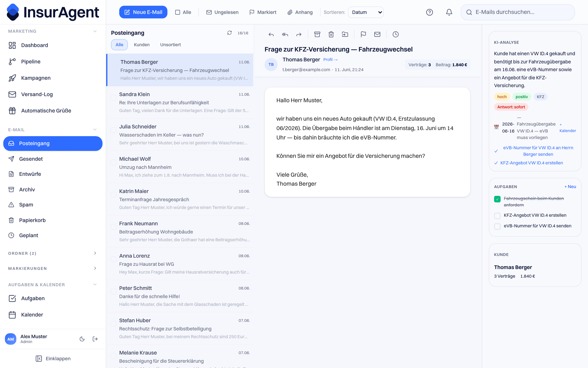The height and width of the screenshot is (368, 588).
Task: Open Archiv folder
Action: tap(53, 189)
